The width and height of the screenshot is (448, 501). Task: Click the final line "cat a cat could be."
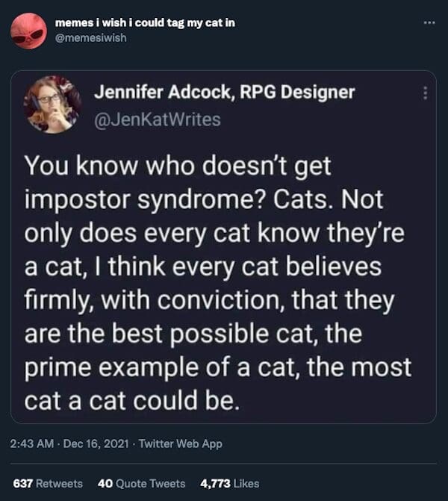click(x=132, y=401)
